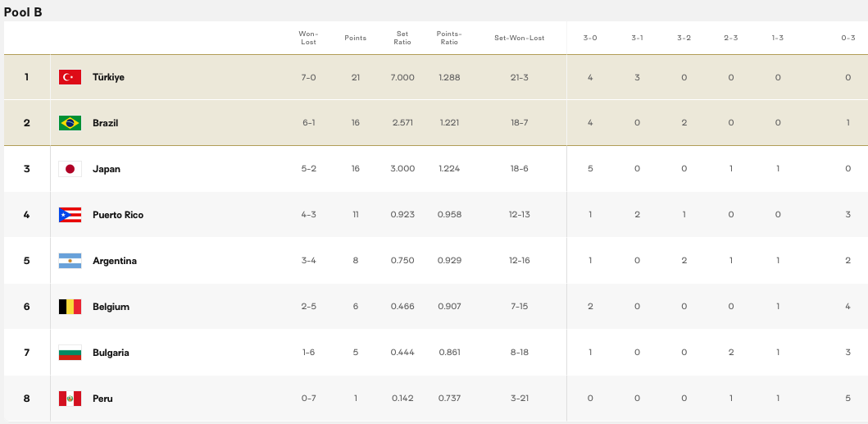Screen dimensions: 868x424
Task: Click the Peru flag icon
Action: (x=70, y=399)
